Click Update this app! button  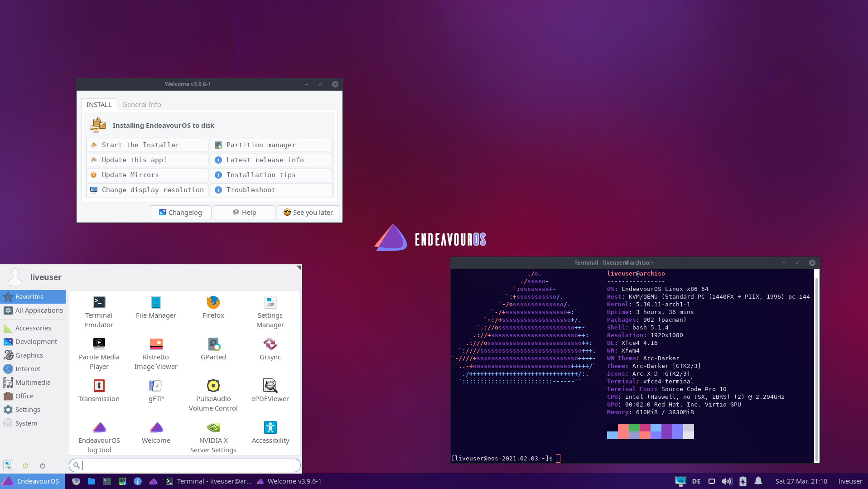point(147,160)
